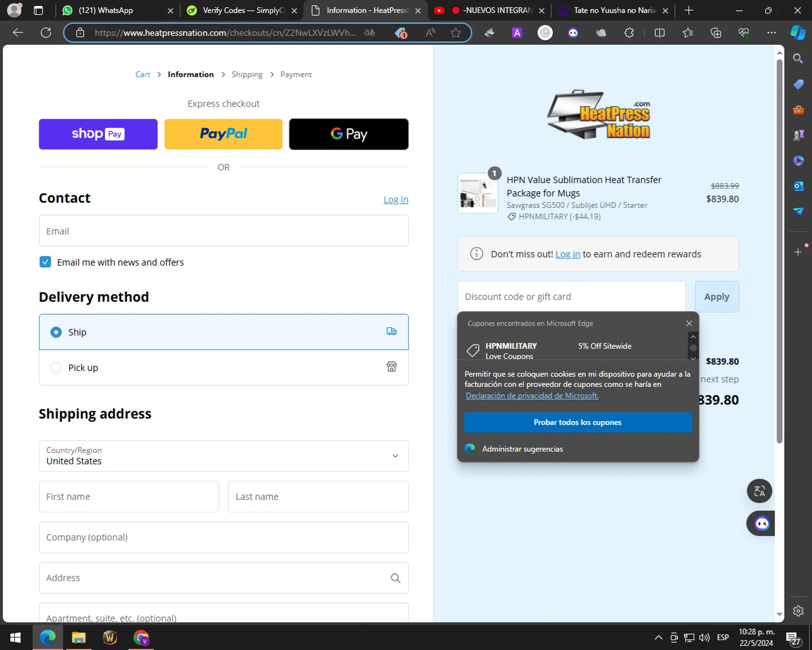Open the Copilot sidebar icon
812x650 pixels.
[x=798, y=32]
